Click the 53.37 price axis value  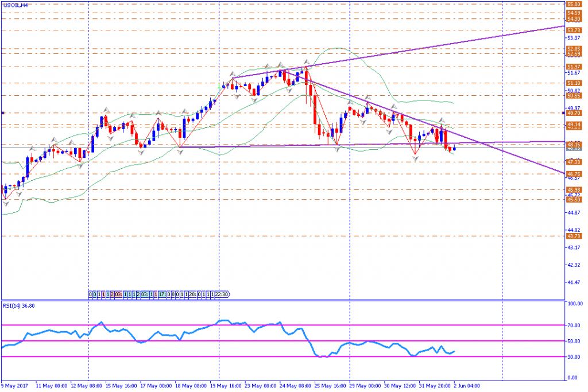coord(574,38)
